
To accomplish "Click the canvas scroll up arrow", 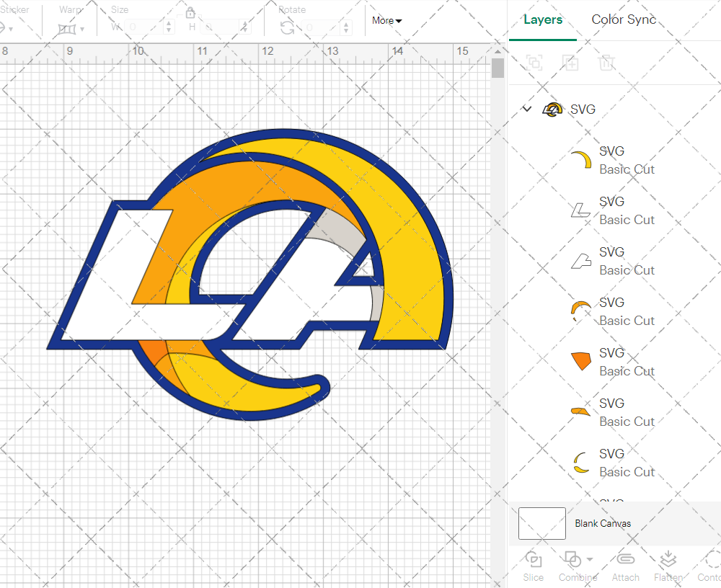I will coord(498,50).
